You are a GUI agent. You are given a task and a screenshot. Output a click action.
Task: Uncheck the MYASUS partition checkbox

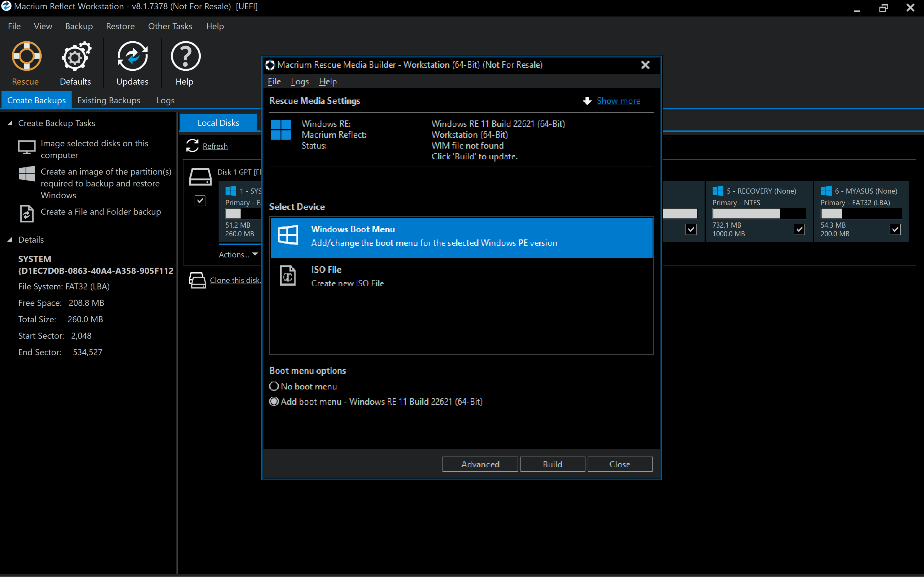tap(895, 229)
